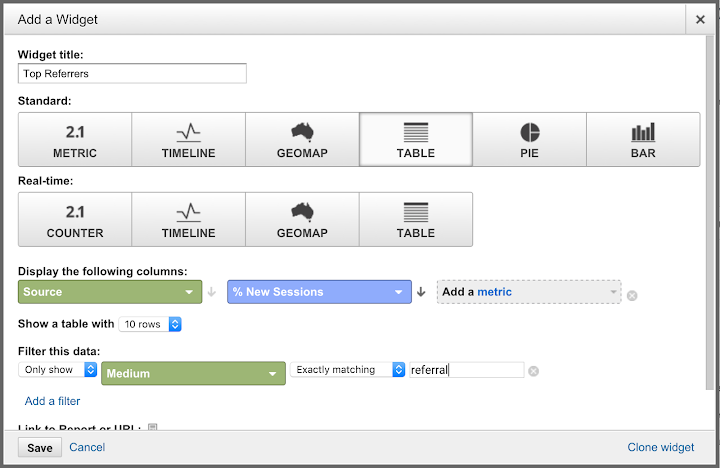Click the Add a filter link

coord(52,401)
